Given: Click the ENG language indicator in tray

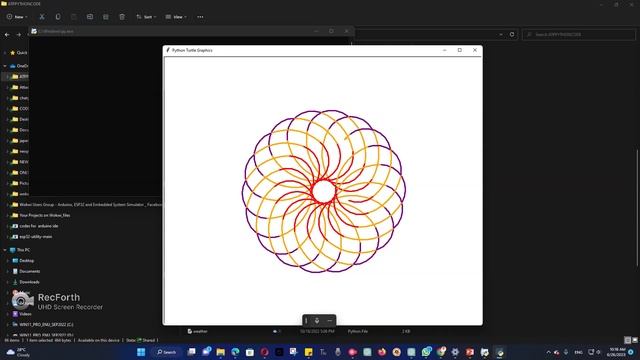Looking at the screenshot, I should coord(578,352).
